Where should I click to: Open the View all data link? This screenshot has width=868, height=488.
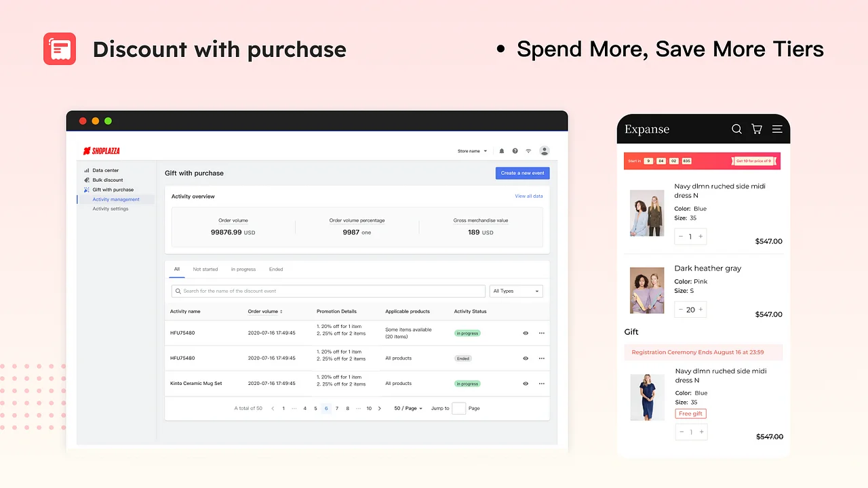(529, 196)
